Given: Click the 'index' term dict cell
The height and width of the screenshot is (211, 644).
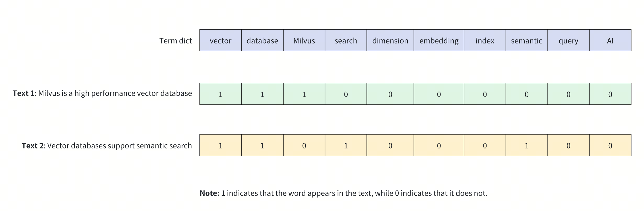Looking at the screenshot, I should [x=485, y=41].
